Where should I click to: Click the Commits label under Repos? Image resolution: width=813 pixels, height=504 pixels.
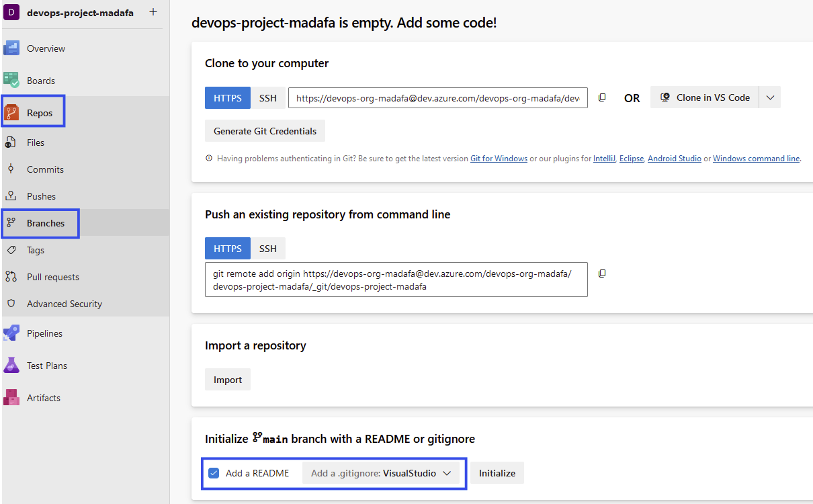46,169
